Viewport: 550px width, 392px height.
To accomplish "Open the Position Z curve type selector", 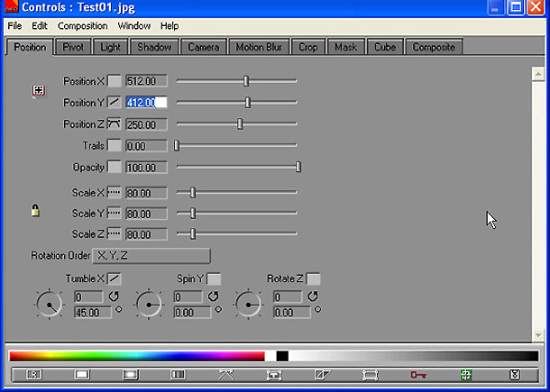I will pos(115,123).
